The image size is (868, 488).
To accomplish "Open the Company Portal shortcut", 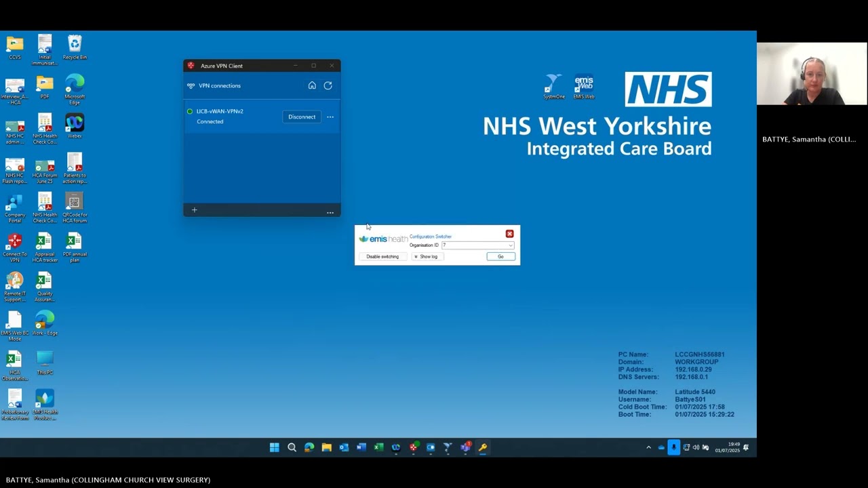I will click(x=15, y=208).
